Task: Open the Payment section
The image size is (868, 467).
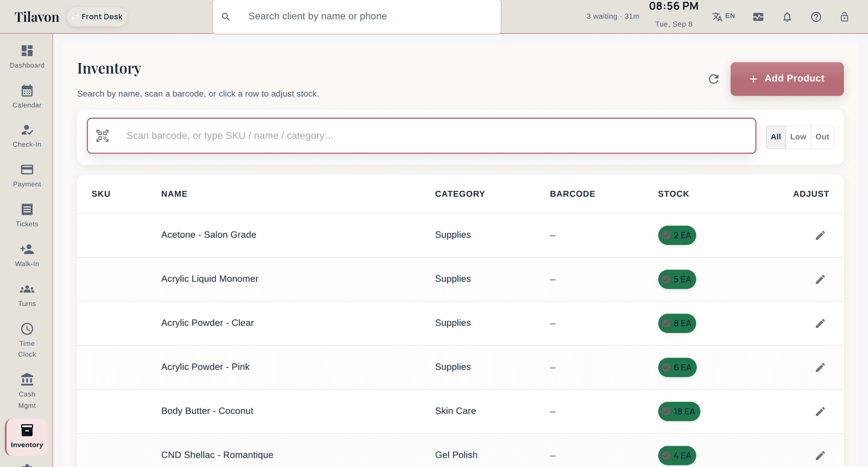Action: 27,176
